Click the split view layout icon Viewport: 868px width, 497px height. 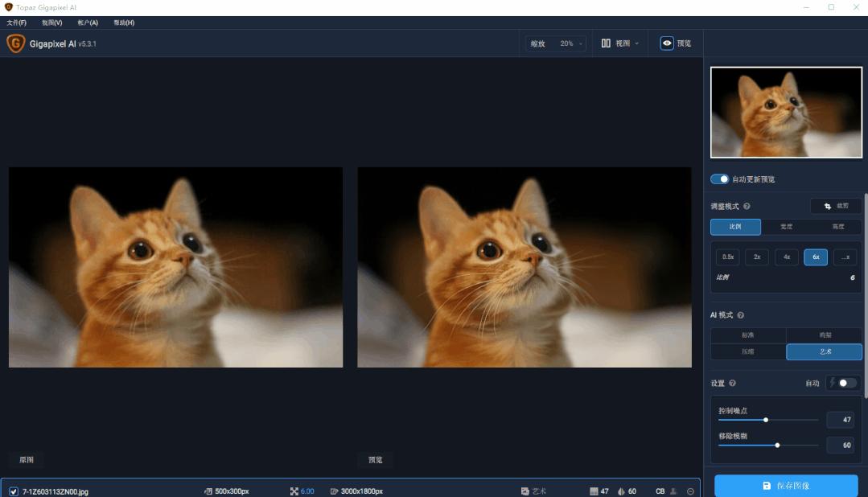pos(606,43)
